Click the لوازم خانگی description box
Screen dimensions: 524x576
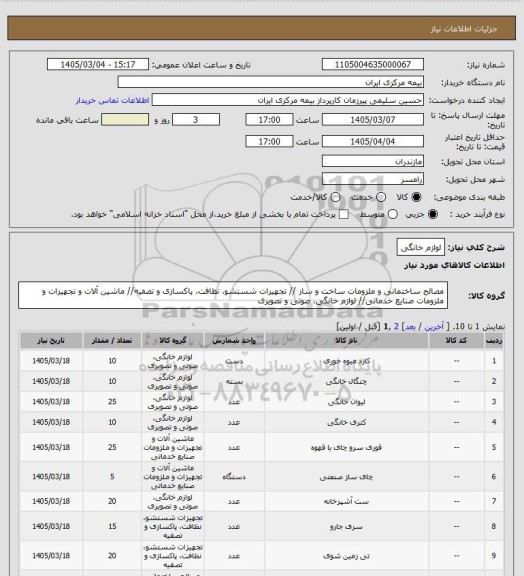(x=421, y=247)
